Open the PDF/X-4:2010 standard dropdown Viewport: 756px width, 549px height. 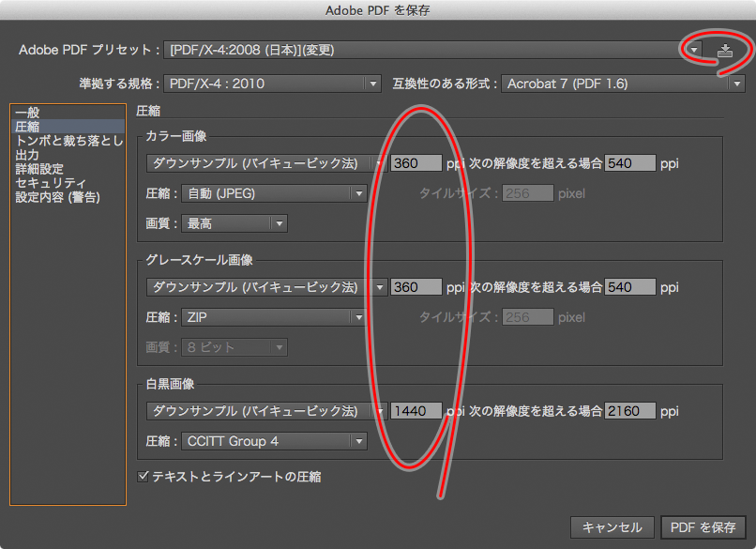tap(272, 84)
